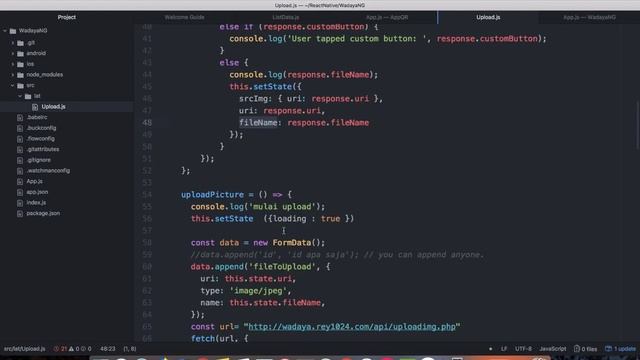Click the uploadPicture function name
Viewport: 640px width, 360px height.
(212, 195)
